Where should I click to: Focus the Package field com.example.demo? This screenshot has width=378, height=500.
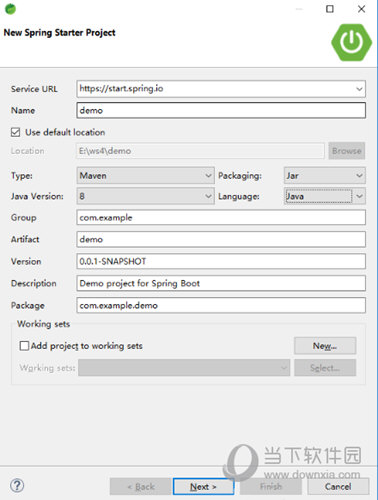(221, 305)
